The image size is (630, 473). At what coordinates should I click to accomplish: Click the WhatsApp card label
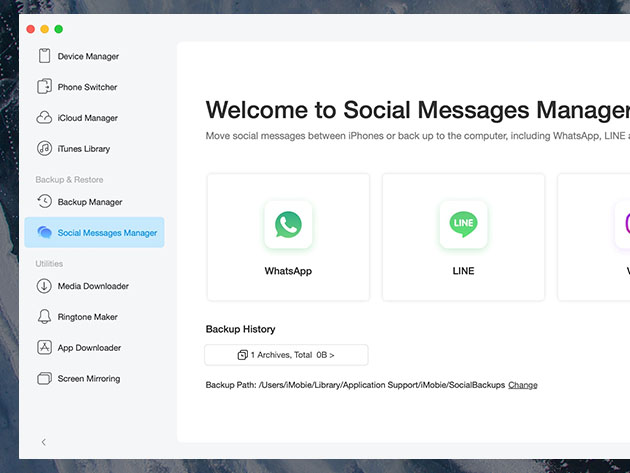[288, 271]
